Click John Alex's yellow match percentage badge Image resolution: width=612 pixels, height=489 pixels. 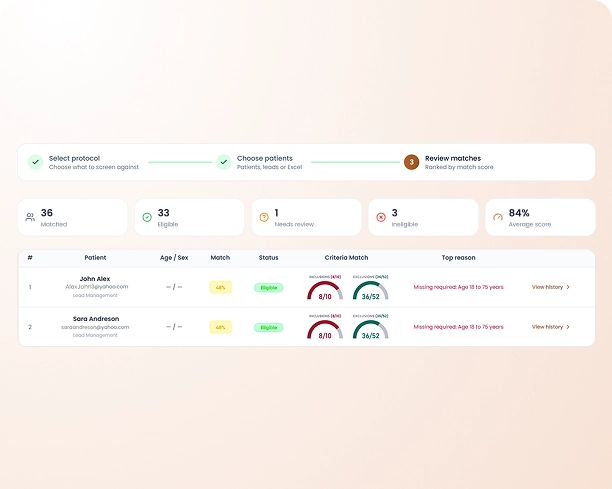click(221, 287)
